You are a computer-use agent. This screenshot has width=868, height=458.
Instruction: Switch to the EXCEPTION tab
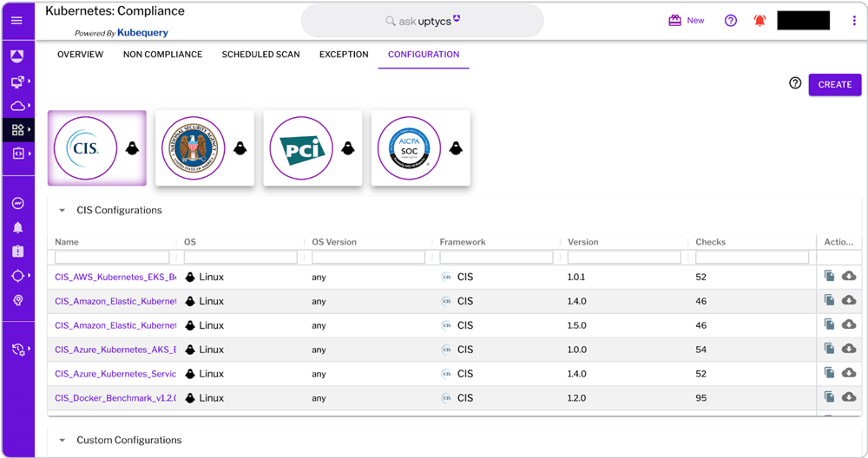coord(344,54)
